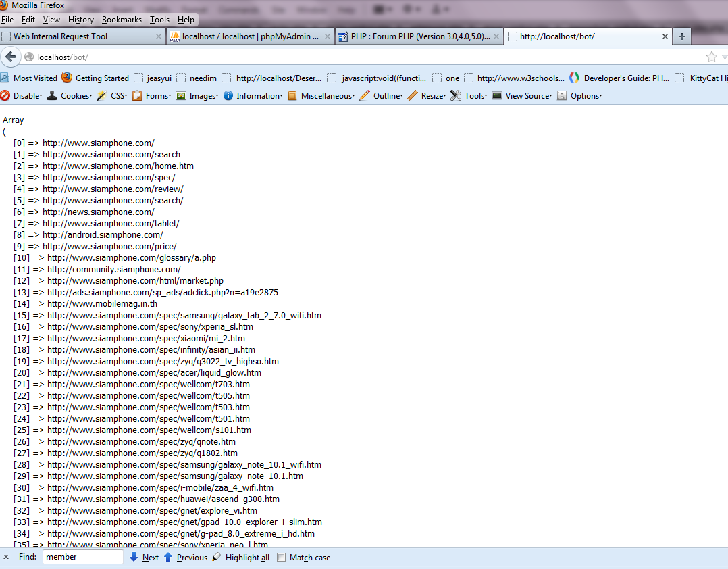Open the Help menu
728x569 pixels.
(x=186, y=20)
